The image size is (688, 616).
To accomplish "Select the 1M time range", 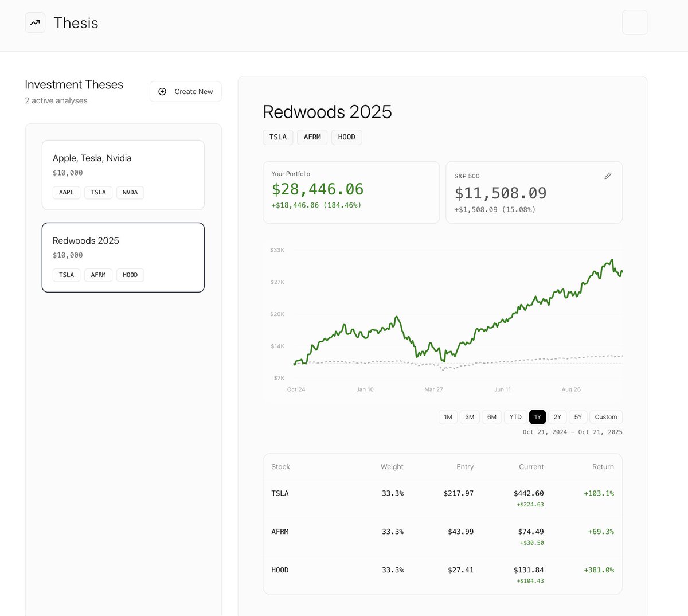I will pyautogui.click(x=448, y=417).
